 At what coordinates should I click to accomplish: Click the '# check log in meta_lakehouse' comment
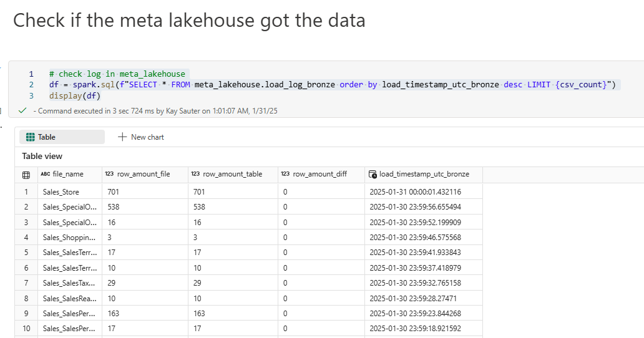pyautogui.click(x=117, y=74)
